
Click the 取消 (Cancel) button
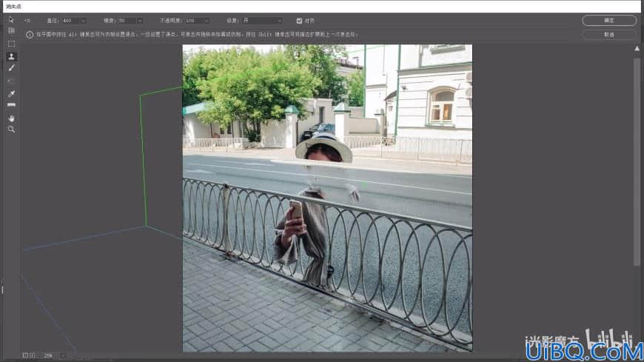coord(609,35)
